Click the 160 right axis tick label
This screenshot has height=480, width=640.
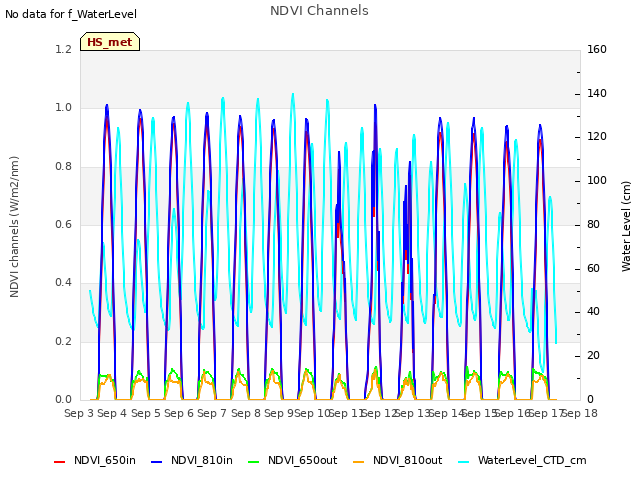coord(597,49)
